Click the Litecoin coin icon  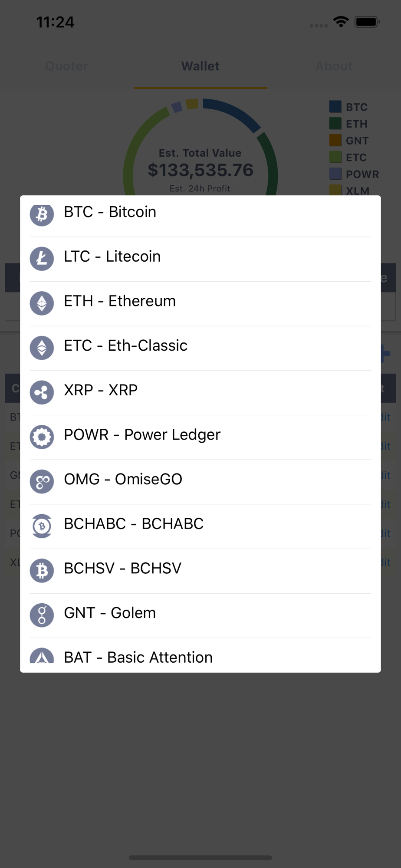click(42, 259)
